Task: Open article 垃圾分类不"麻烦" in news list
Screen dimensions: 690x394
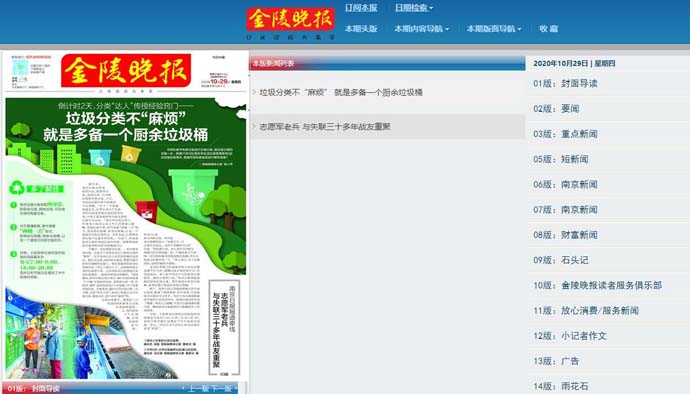Action: [x=341, y=92]
